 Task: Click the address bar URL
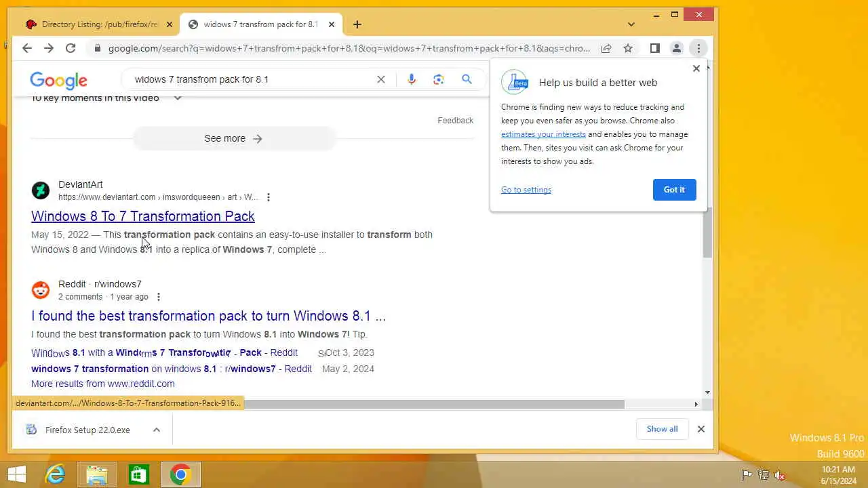click(349, 48)
